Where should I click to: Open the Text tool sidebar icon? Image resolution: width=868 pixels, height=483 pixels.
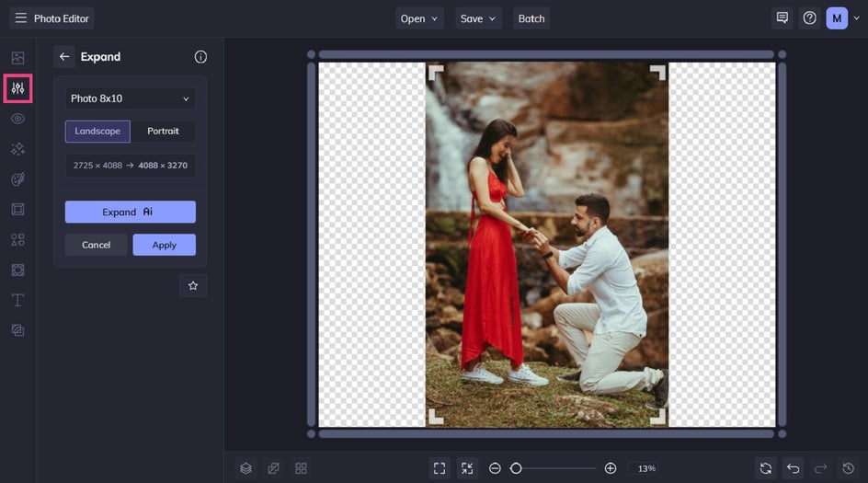[17, 300]
